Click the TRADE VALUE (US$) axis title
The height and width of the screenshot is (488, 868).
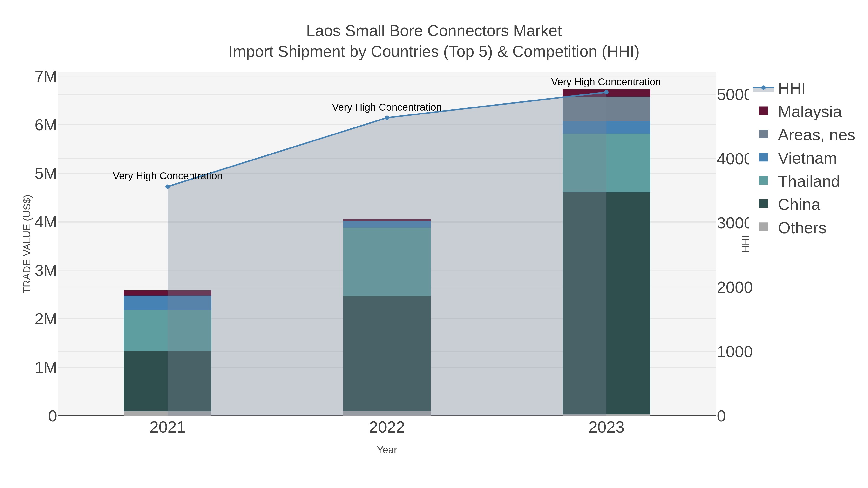pyautogui.click(x=27, y=244)
